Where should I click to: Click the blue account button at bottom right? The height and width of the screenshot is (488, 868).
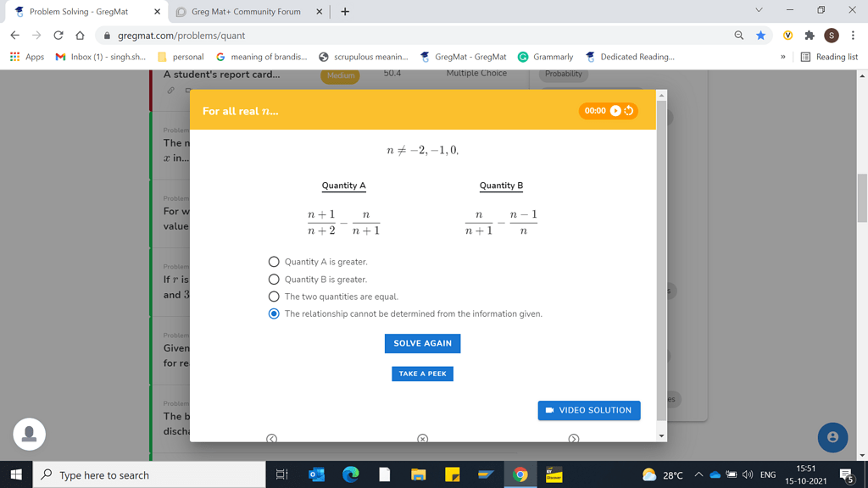[832, 438]
